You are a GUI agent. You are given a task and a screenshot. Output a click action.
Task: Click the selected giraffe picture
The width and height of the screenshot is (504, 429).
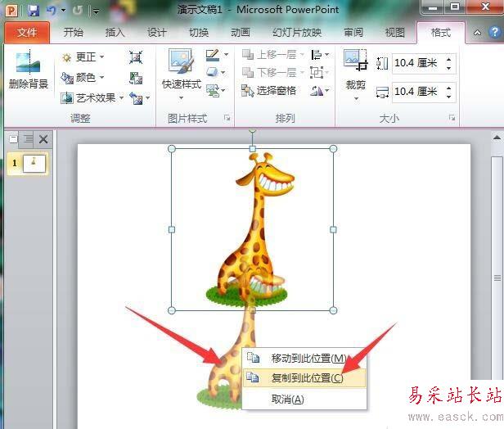(253, 229)
